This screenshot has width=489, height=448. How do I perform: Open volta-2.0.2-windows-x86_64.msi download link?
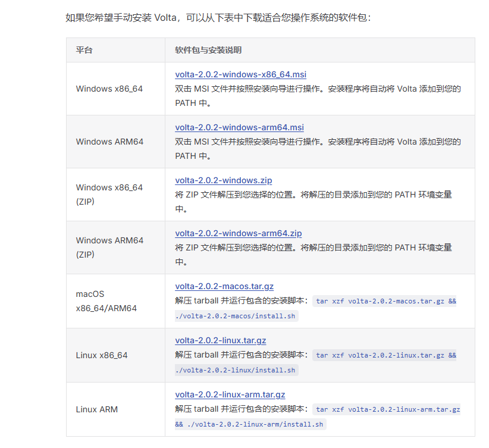(240, 74)
